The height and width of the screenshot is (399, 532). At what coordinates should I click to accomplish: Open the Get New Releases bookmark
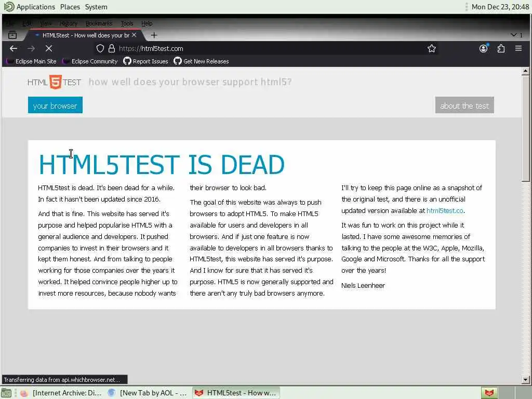point(201,61)
